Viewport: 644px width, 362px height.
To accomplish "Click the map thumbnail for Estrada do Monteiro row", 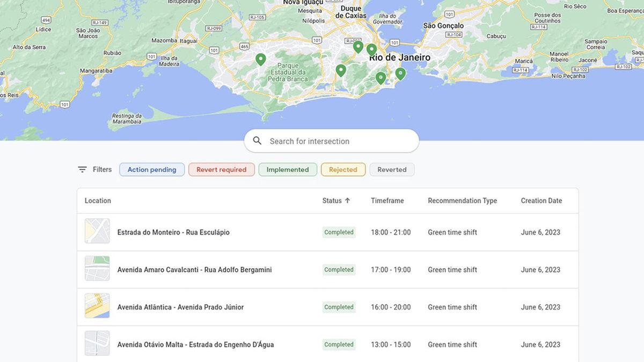I will click(x=97, y=232).
